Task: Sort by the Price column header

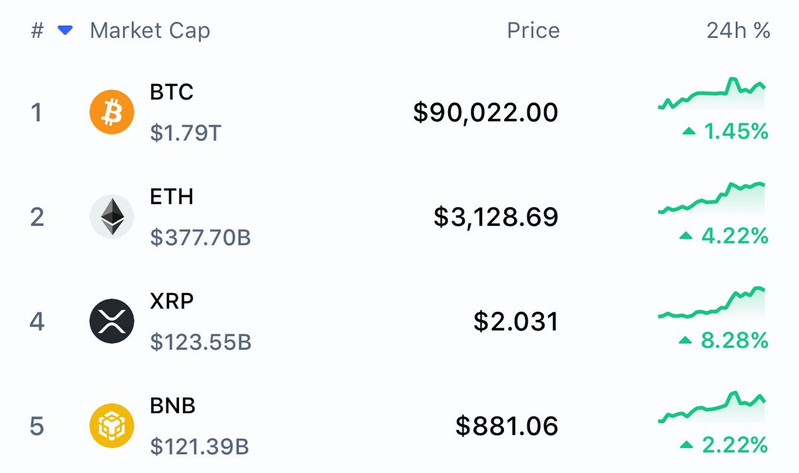Action: [x=532, y=31]
